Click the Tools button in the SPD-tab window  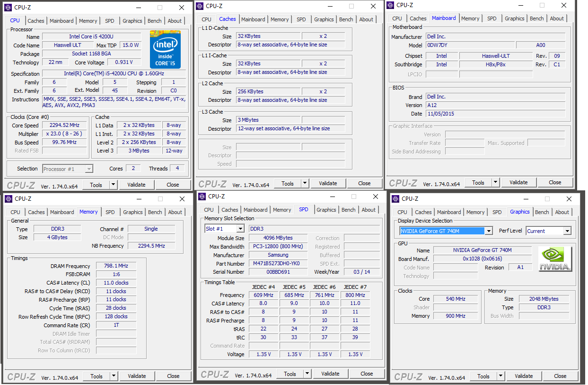[290, 374]
